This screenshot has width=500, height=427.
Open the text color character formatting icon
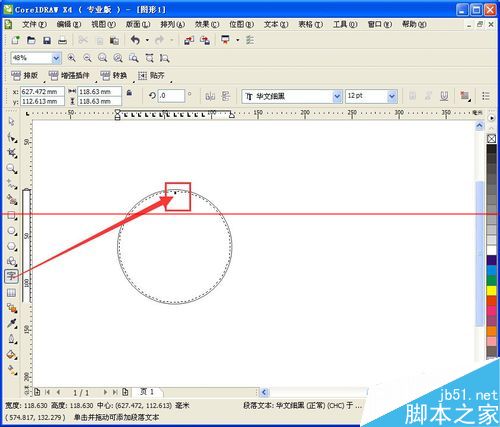tap(465, 96)
